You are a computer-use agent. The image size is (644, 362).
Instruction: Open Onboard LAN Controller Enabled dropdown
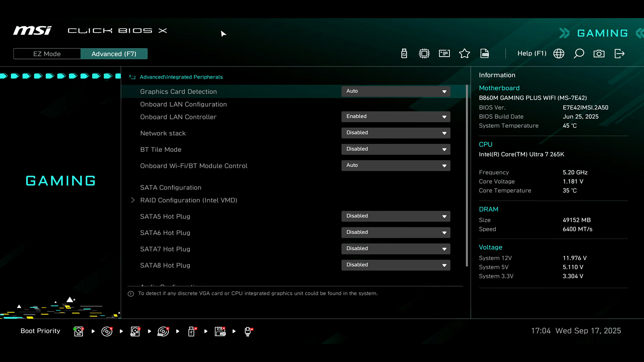point(396,117)
